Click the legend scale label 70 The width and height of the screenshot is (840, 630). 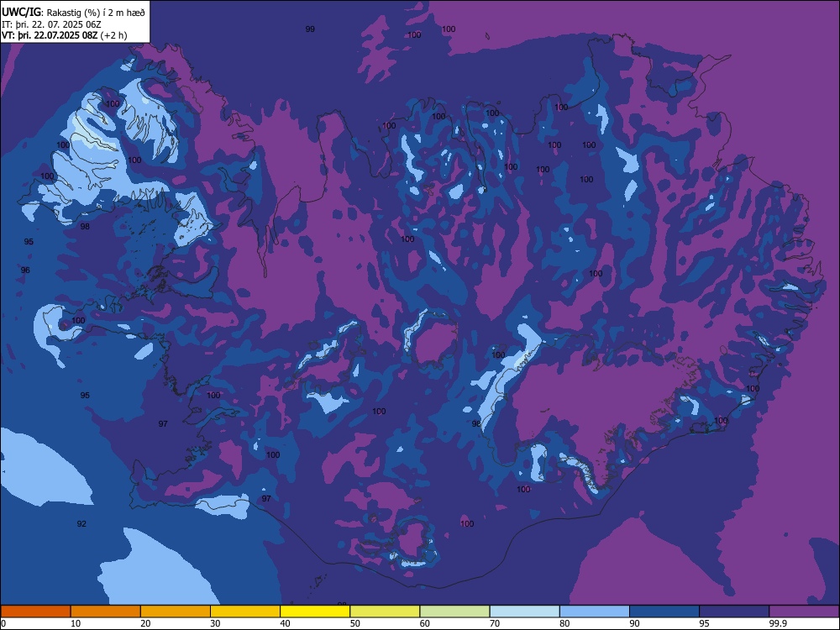(495, 623)
